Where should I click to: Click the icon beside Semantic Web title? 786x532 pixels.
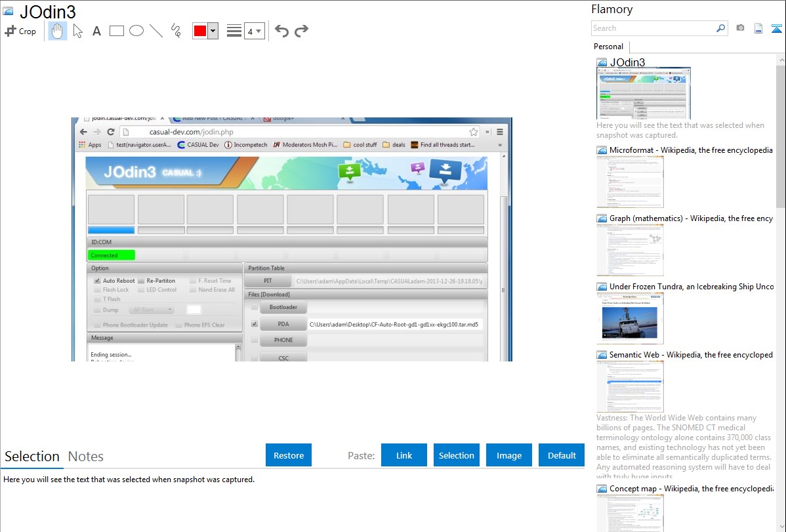point(602,355)
